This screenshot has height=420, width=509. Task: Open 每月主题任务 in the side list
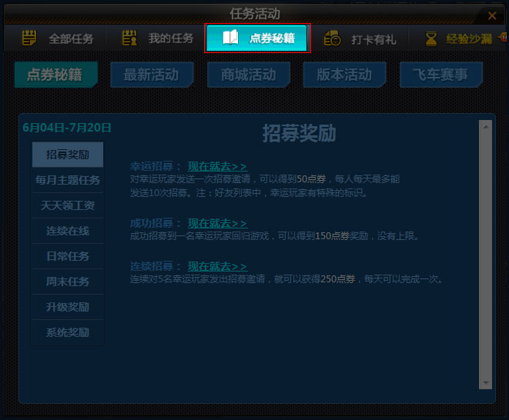68,180
